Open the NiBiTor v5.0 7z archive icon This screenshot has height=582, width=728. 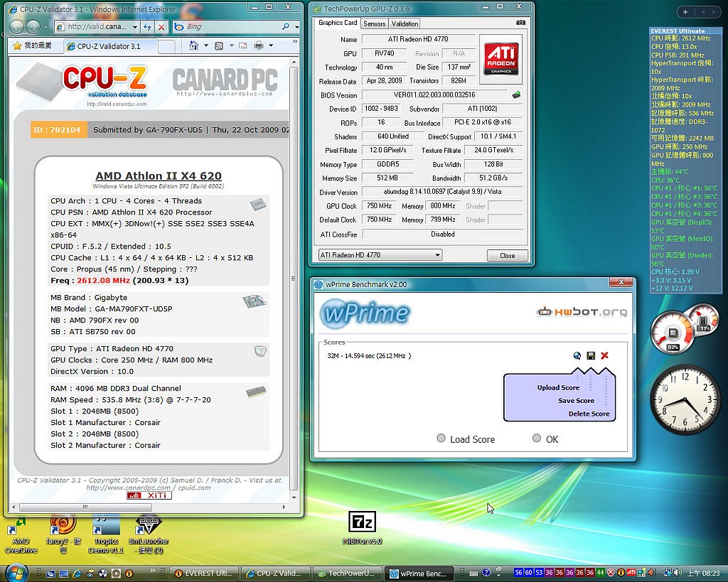(362, 528)
